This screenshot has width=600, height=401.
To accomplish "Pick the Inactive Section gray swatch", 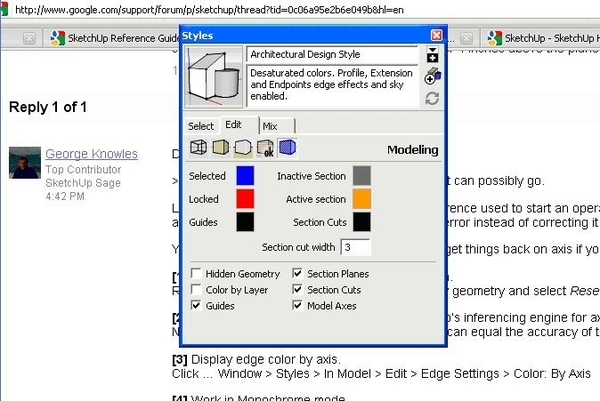I will click(362, 176).
